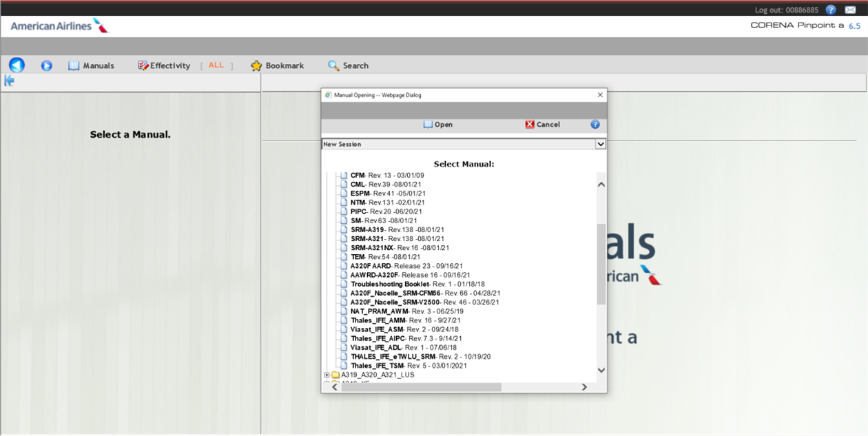The height and width of the screenshot is (436, 868).
Task: Click the Bookmark star icon
Action: pyautogui.click(x=256, y=65)
